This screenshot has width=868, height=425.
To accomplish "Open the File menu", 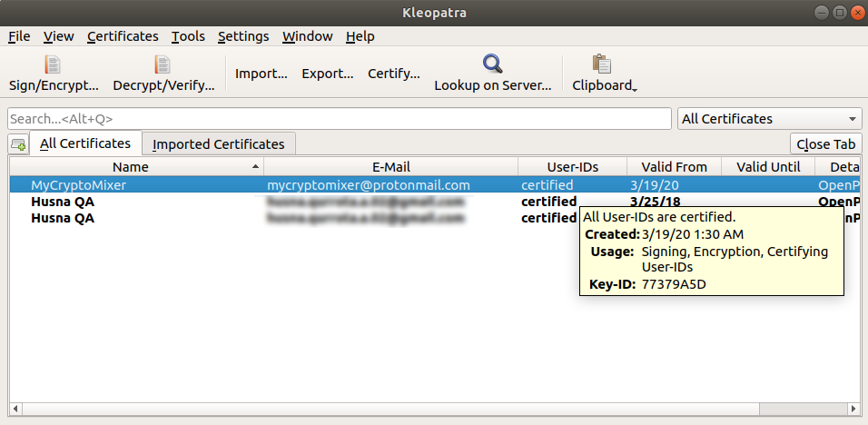I will click(x=19, y=36).
